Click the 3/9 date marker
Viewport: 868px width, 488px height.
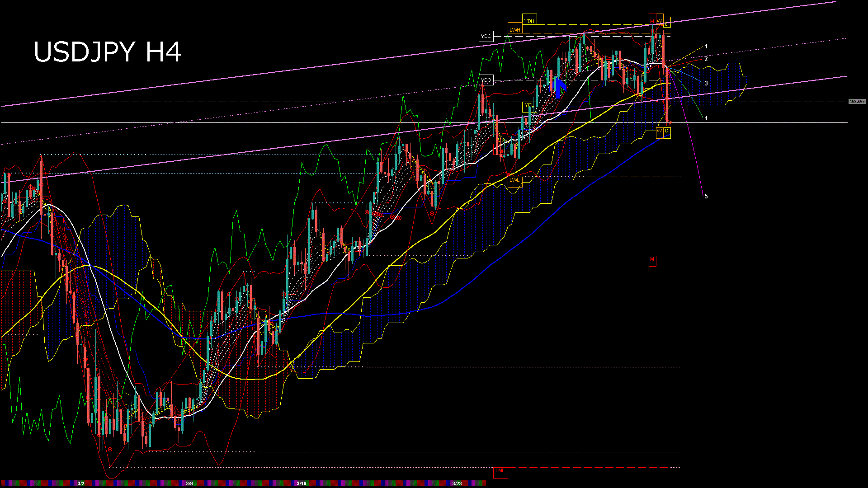(189, 483)
